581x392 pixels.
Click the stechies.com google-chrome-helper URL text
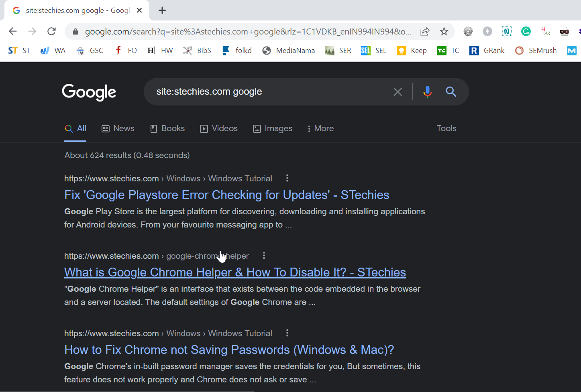[x=157, y=256]
